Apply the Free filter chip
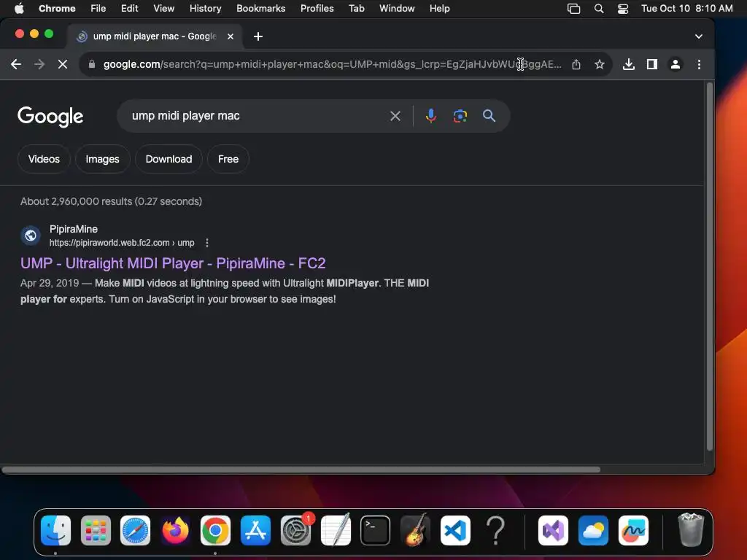The width and height of the screenshot is (747, 560). [x=228, y=159]
